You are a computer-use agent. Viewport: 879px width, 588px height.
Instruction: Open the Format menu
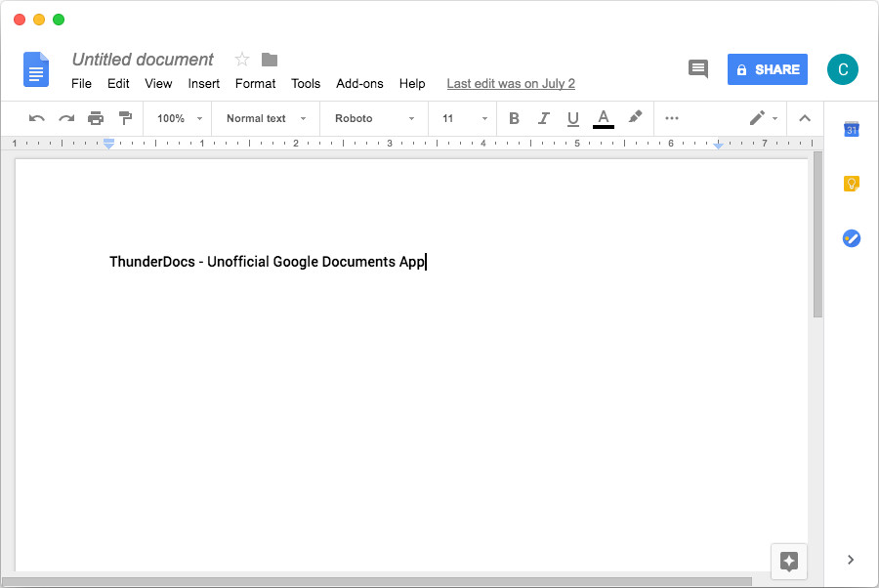tap(255, 84)
